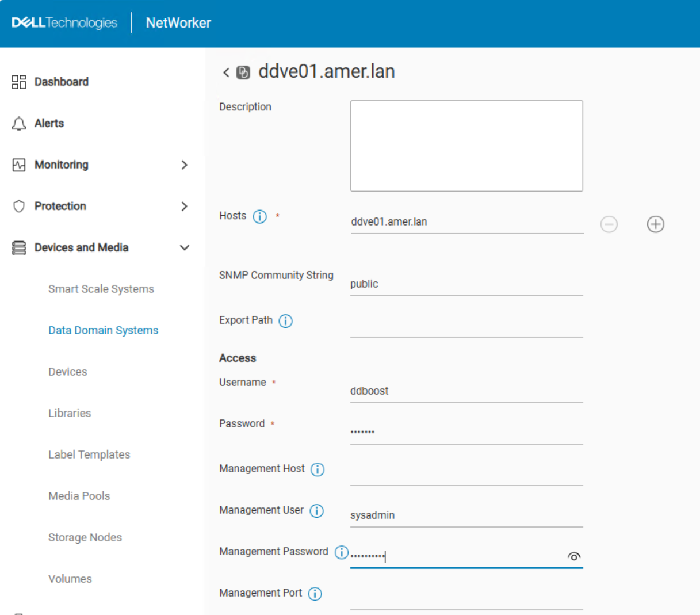The height and width of the screenshot is (615, 700).
Task: Click the back arrow to return
Action: pyautogui.click(x=225, y=71)
